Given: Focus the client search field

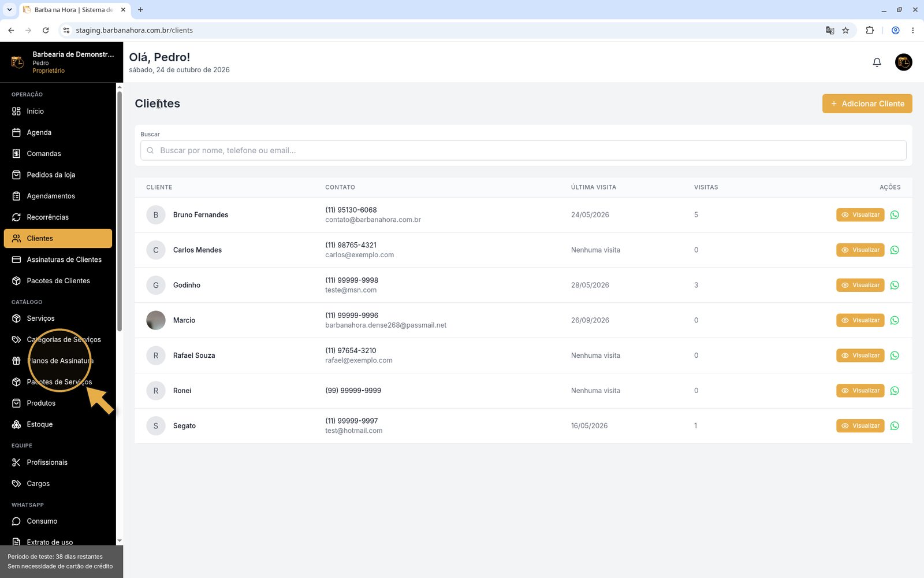Looking at the screenshot, I should (523, 151).
